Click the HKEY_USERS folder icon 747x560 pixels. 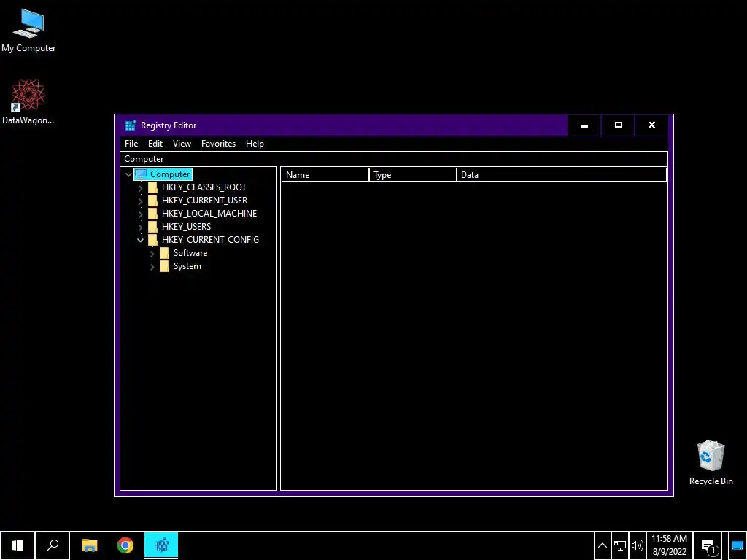coord(152,226)
